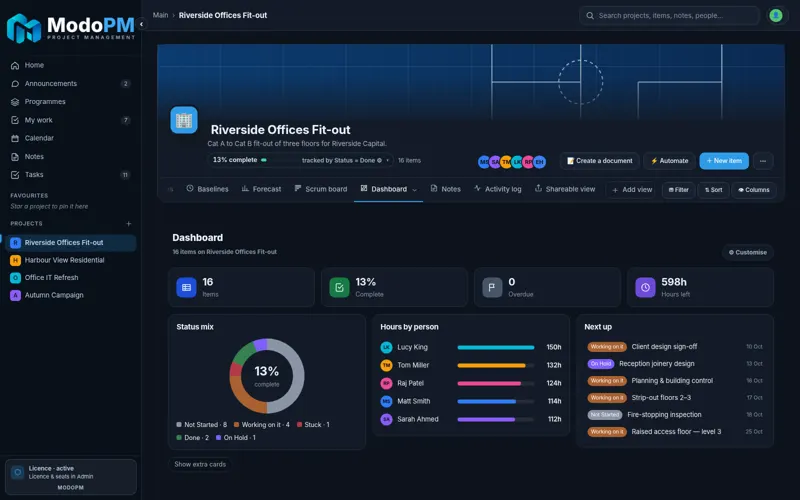This screenshot has width=800, height=500.
Task: Click the On Hold legend swatch
Action: click(218, 438)
